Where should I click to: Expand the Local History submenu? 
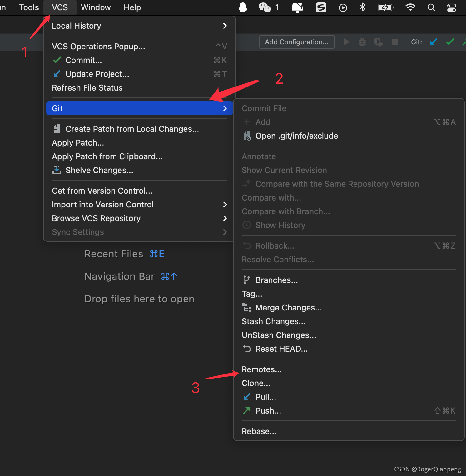pyautogui.click(x=139, y=26)
